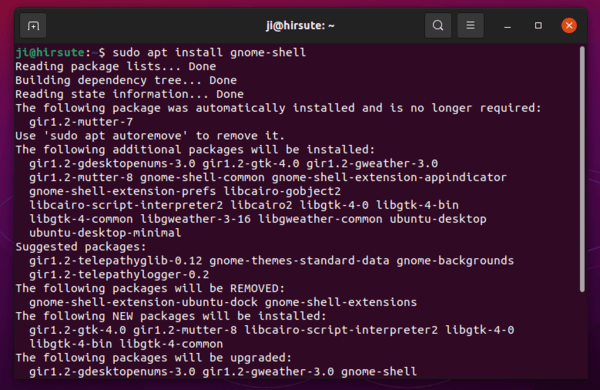The height and width of the screenshot is (390, 600).
Task: Click 'The following packages will be REMOVED:'
Action: click(x=150, y=288)
